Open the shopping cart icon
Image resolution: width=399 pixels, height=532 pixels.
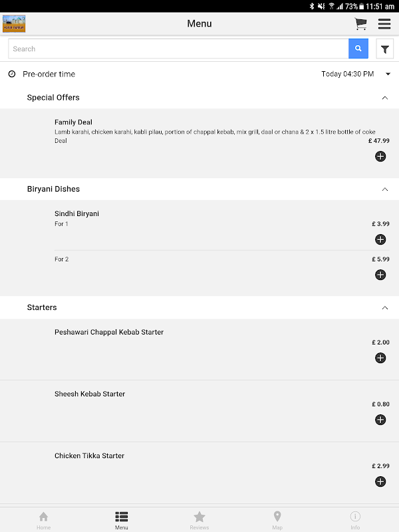pyautogui.click(x=360, y=24)
